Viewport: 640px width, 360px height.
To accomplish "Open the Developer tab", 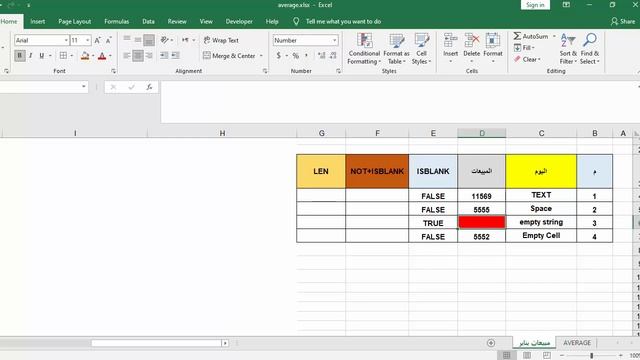I will click(239, 22).
